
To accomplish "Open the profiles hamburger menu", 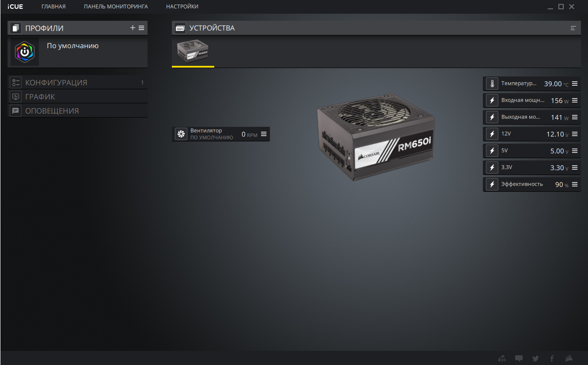I will (141, 28).
